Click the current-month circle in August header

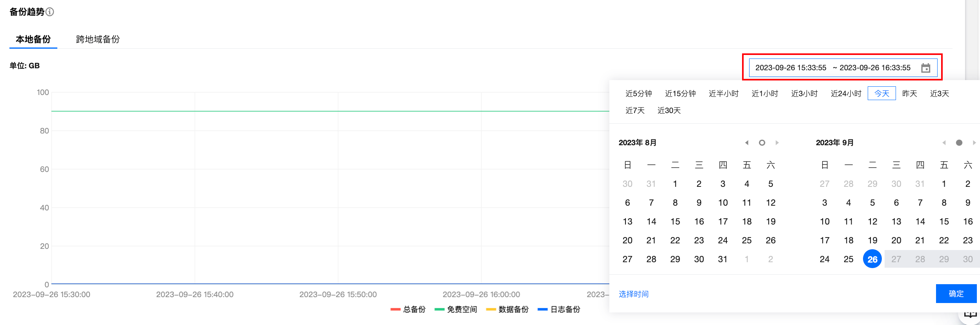(762, 142)
